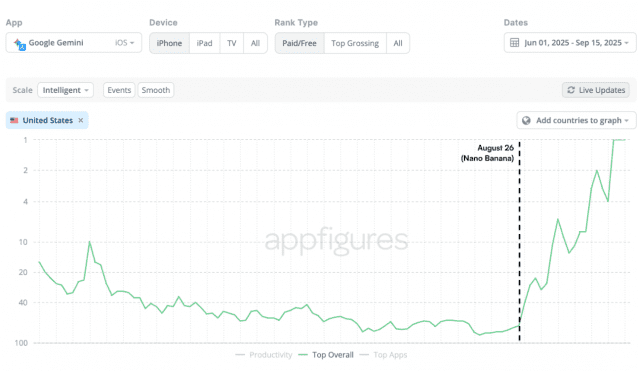Click the globe icon beside Add countries

coord(526,120)
